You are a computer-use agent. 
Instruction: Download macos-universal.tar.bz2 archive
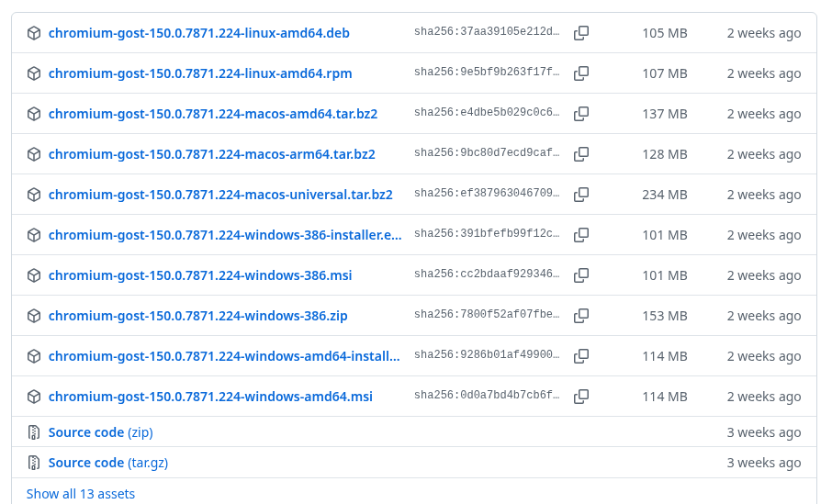click(x=220, y=195)
